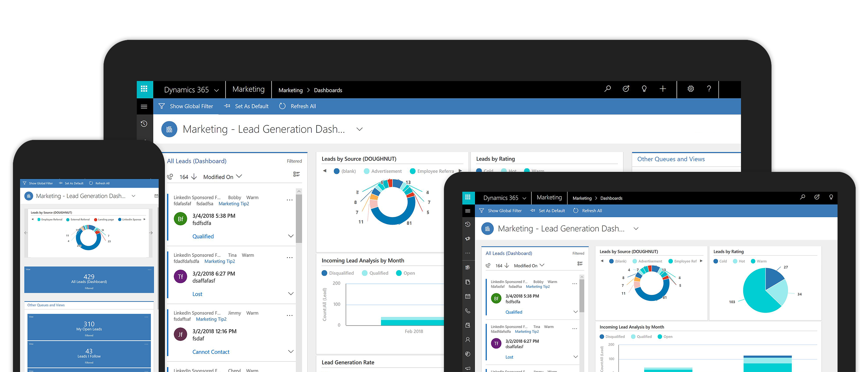Click the recent history icon on small tablet

tap(468, 224)
